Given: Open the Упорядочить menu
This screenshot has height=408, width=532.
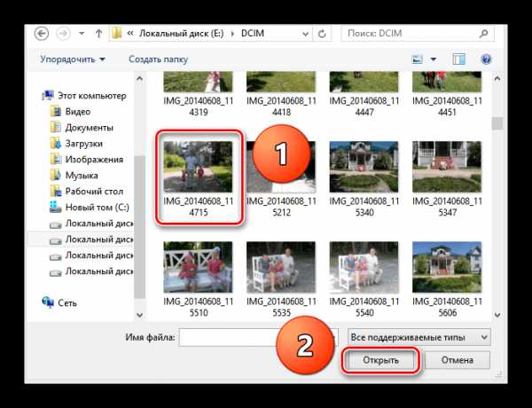Looking at the screenshot, I should [x=73, y=59].
